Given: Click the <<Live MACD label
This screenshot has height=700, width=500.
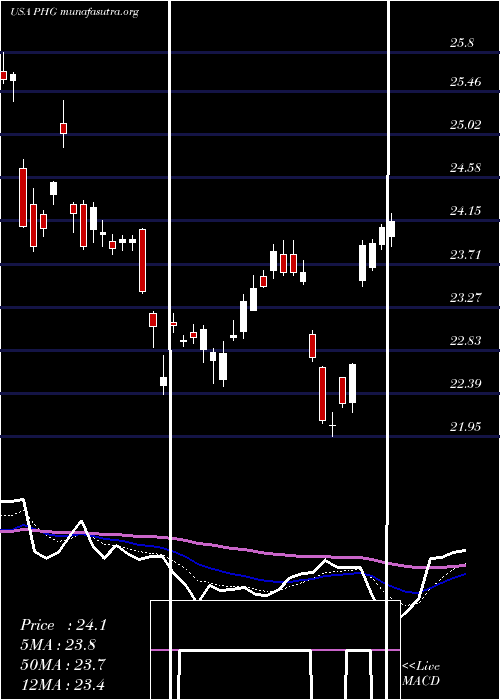Looking at the screenshot, I should click(421, 674).
